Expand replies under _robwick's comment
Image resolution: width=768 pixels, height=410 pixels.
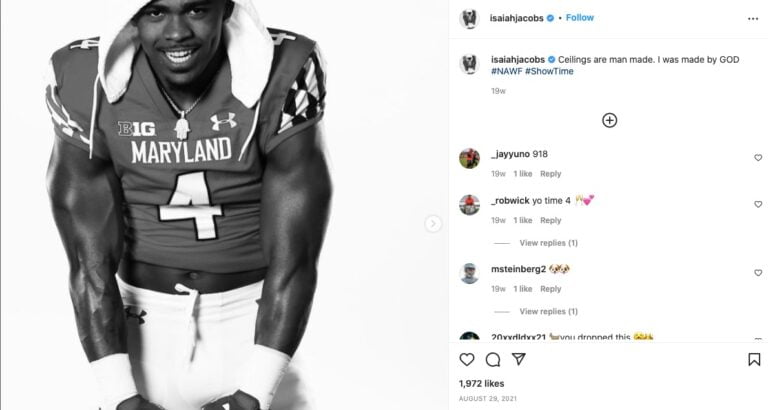(x=548, y=243)
